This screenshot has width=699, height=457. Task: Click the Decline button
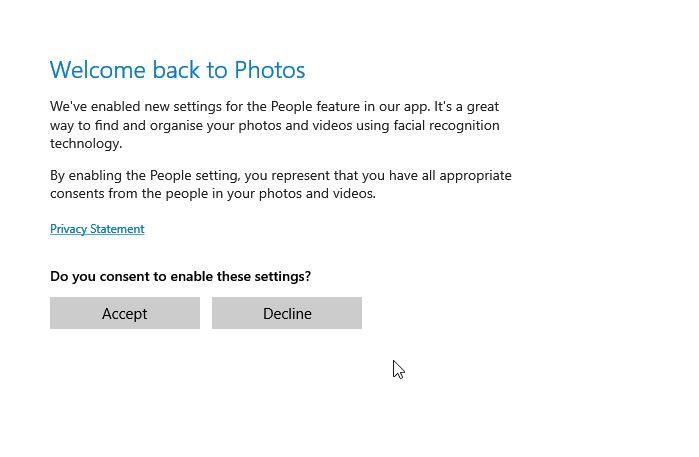tap(287, 313)
